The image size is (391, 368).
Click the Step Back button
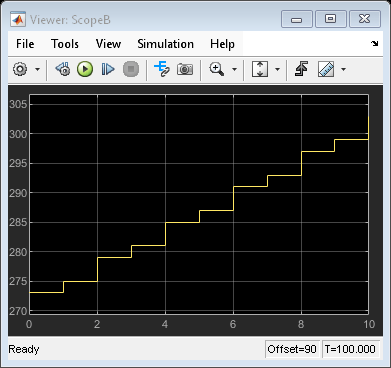pyautogui.click(x=63, y=69)
